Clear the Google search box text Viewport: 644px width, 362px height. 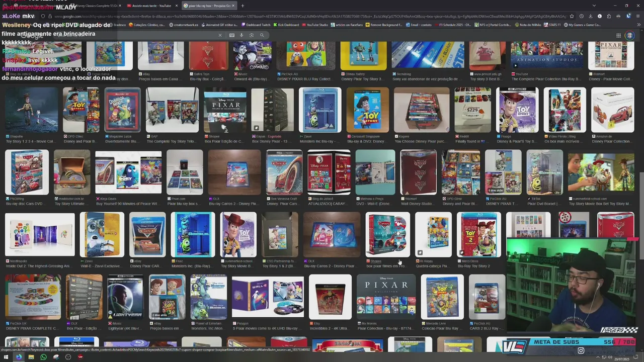[220, 35]
